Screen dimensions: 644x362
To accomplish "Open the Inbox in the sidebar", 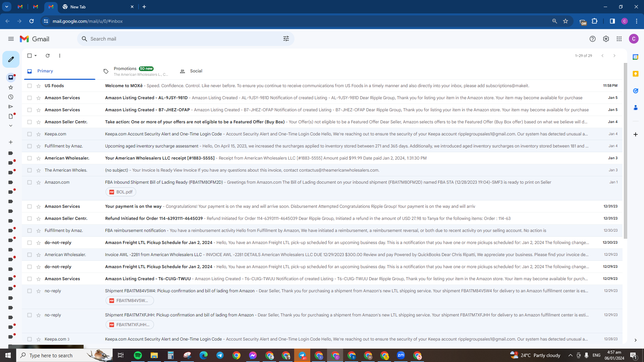I will (11, 77).
